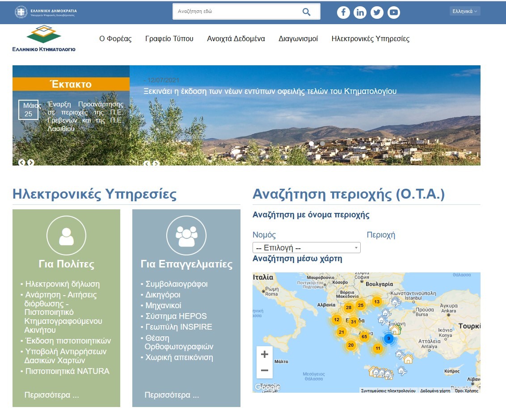This screenshot has height=420, width=506.
Task: Click the search magnifier icon
Action: point(306,11)
